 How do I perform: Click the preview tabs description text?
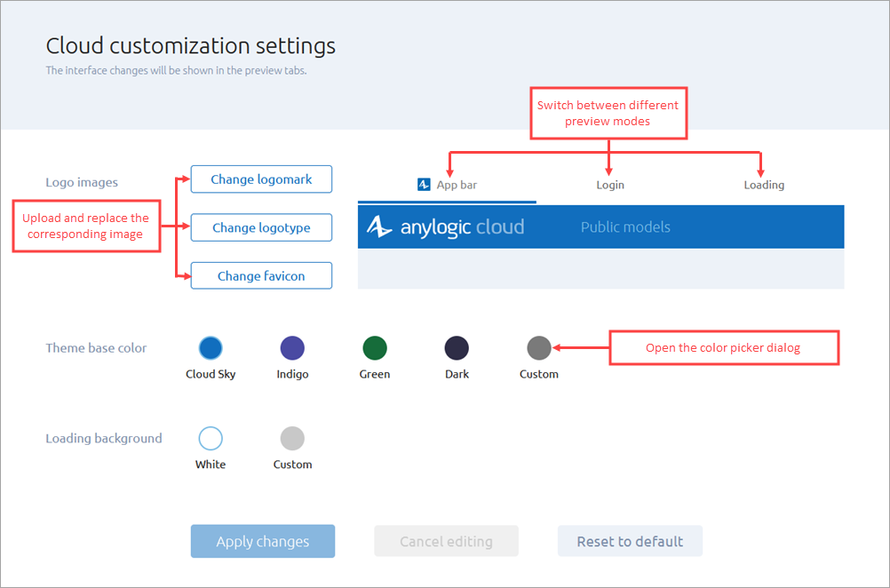click(176, 71)
